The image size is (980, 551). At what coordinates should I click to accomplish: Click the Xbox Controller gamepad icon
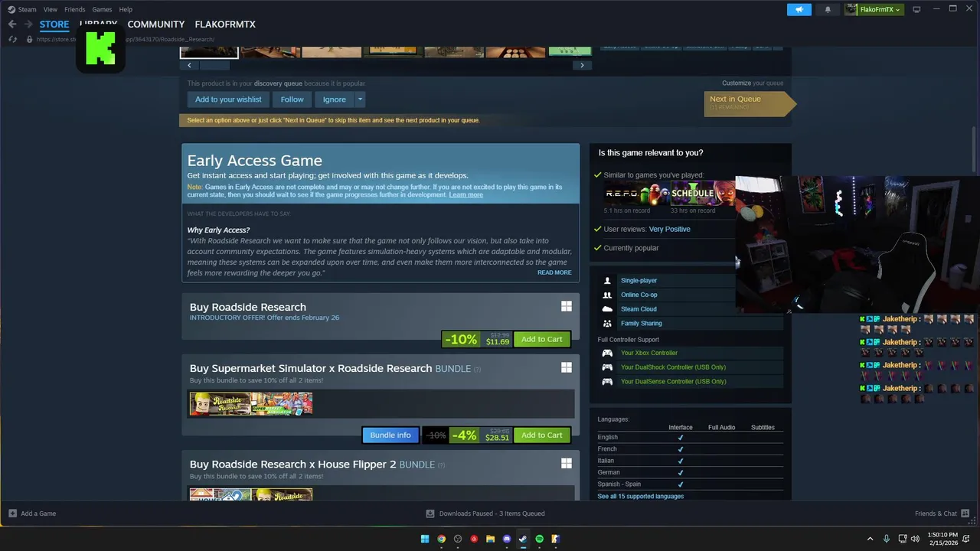tap(607, 353)
